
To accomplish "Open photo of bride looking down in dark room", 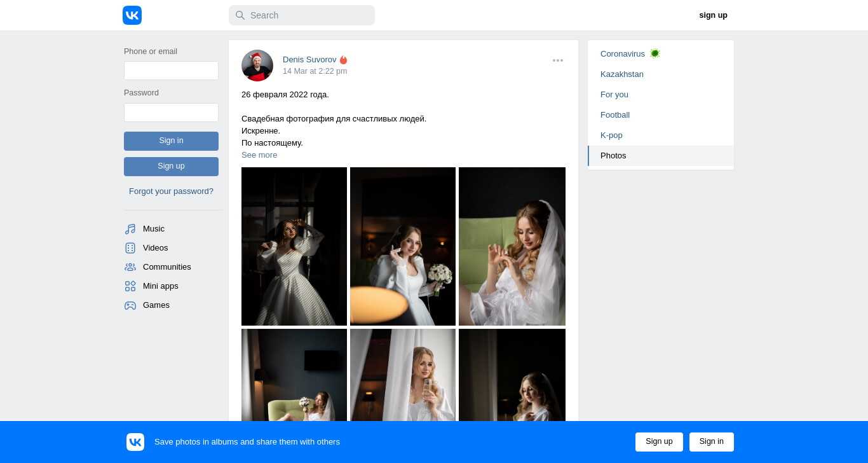I will 512,375.
